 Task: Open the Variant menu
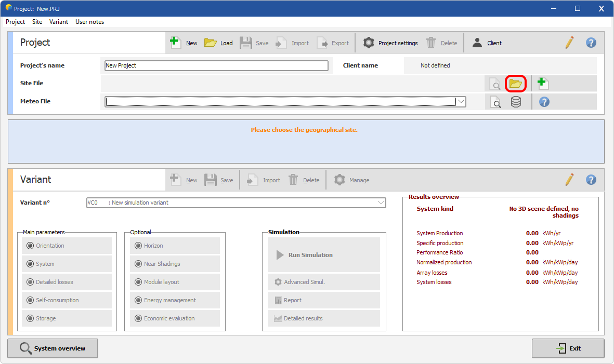pyautogui.click(x=59, y=22)
